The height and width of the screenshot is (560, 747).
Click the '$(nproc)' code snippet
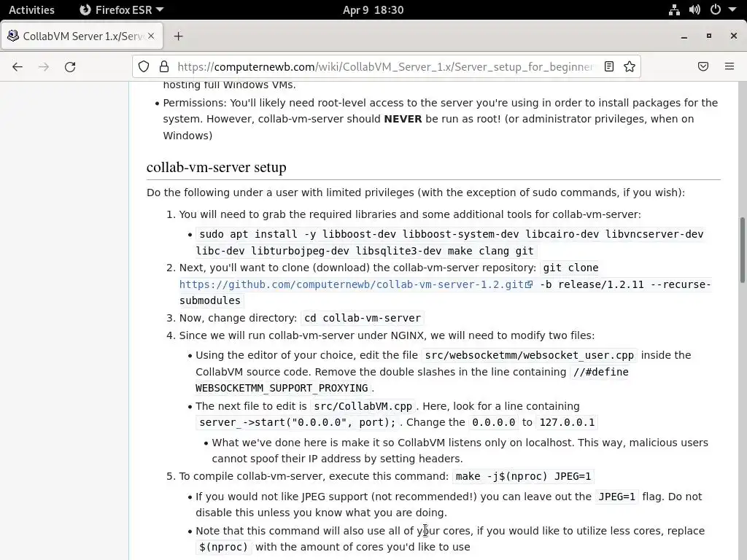coord(223,547)
